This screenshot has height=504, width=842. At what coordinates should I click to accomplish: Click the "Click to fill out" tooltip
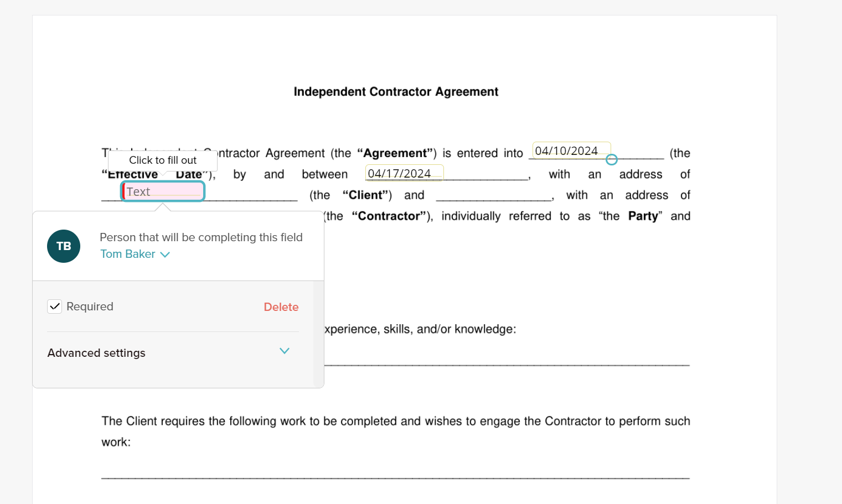[x=162, y=160]
